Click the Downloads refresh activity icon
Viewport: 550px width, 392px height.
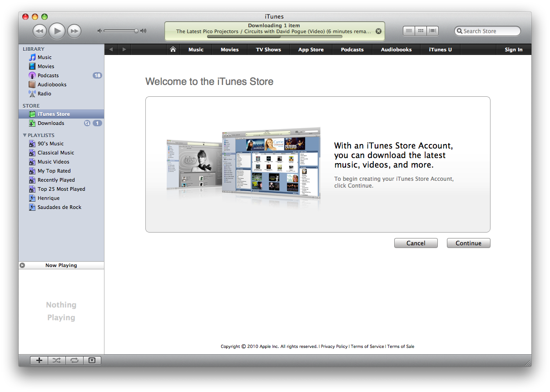[87, 123]
